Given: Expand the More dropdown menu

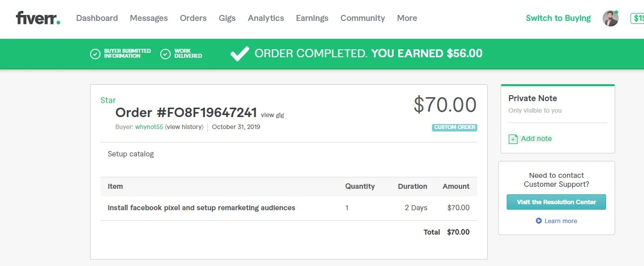Looking at the screenshot, I should (x=407, y=18).
